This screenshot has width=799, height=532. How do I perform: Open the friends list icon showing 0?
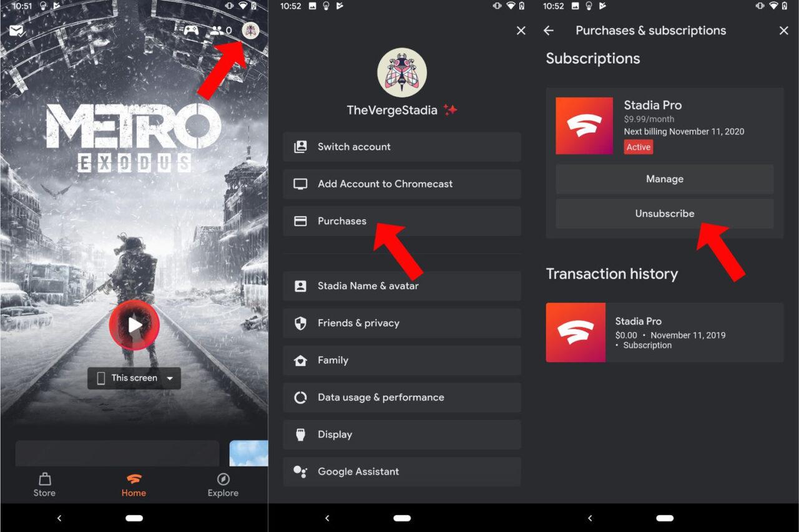(221, 30)
